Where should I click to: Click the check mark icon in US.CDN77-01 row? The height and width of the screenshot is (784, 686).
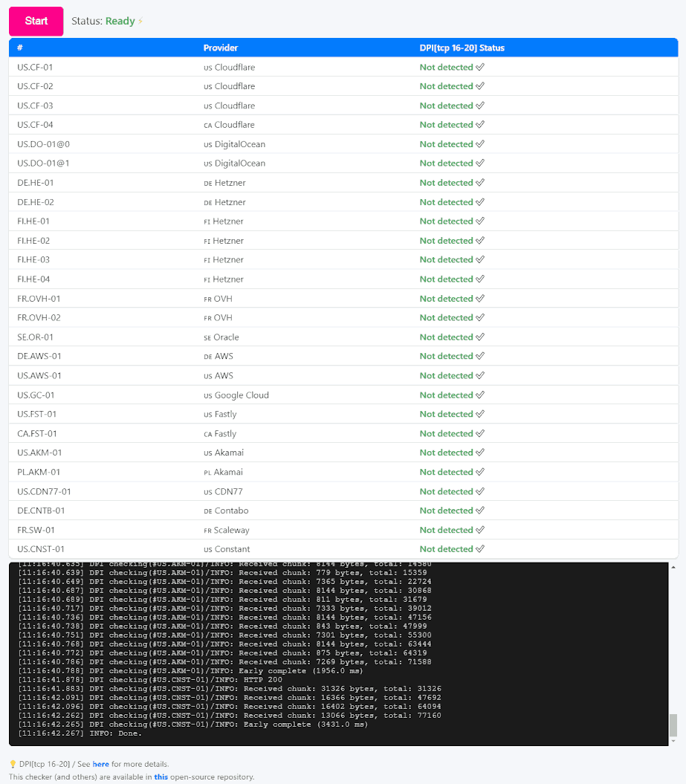coord(480,491)
